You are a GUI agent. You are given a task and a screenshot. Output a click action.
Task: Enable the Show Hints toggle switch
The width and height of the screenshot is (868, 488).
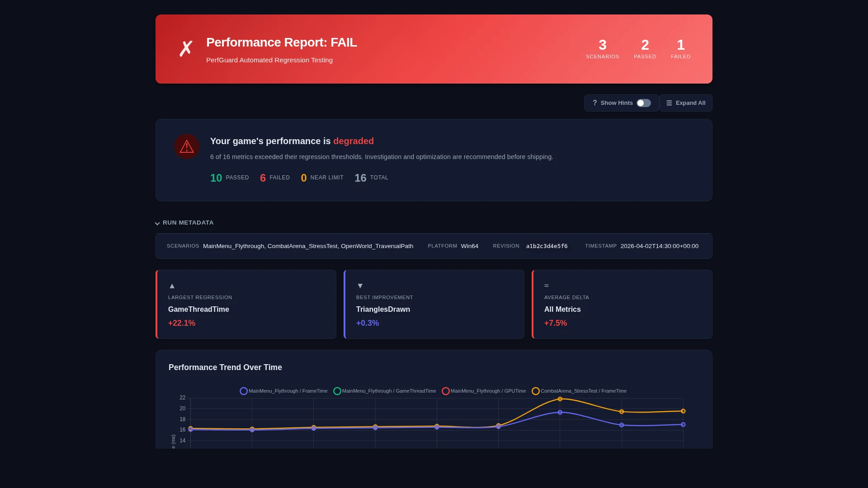click(x=644, y=103)
